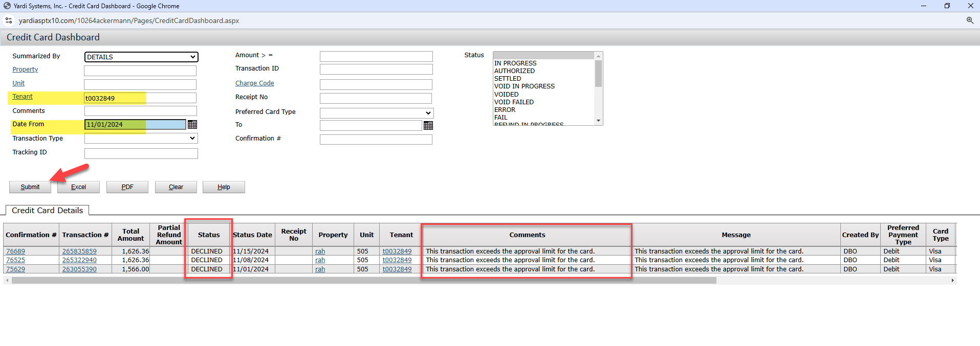Image resolution: width=980 pixels, height=346 pixels.
Task: Click the zoom magnifier icon in address bar
Action: coord(970,20)
